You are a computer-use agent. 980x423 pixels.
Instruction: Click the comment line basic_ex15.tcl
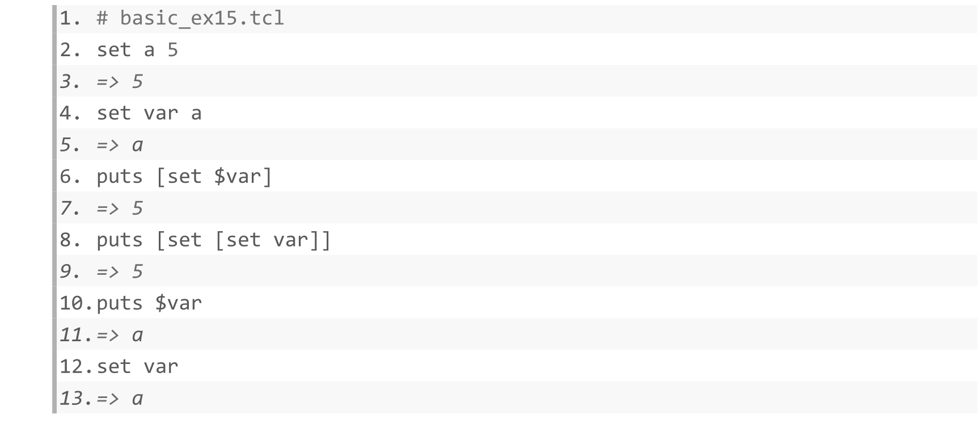tap(191, 18)
